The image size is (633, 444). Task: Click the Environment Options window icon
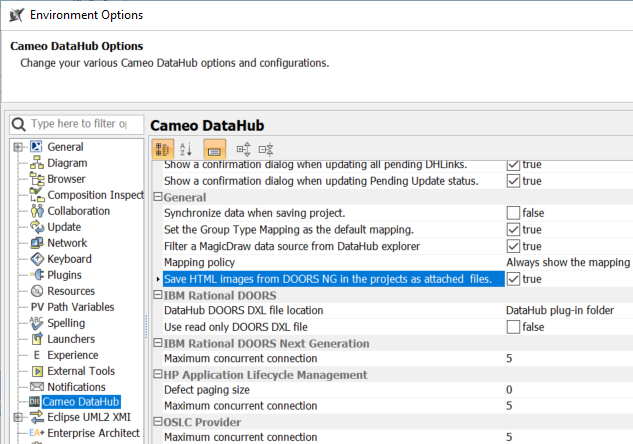click(x=15, y=15)
